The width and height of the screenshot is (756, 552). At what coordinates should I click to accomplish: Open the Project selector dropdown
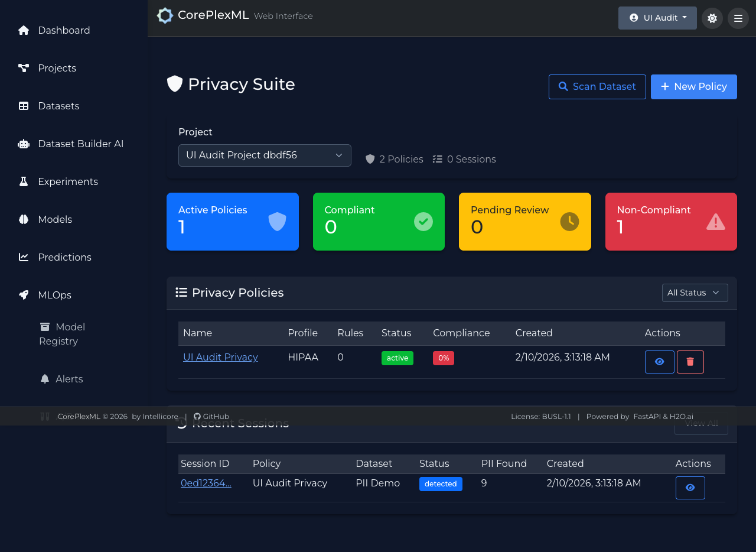[x=265, y=155]
